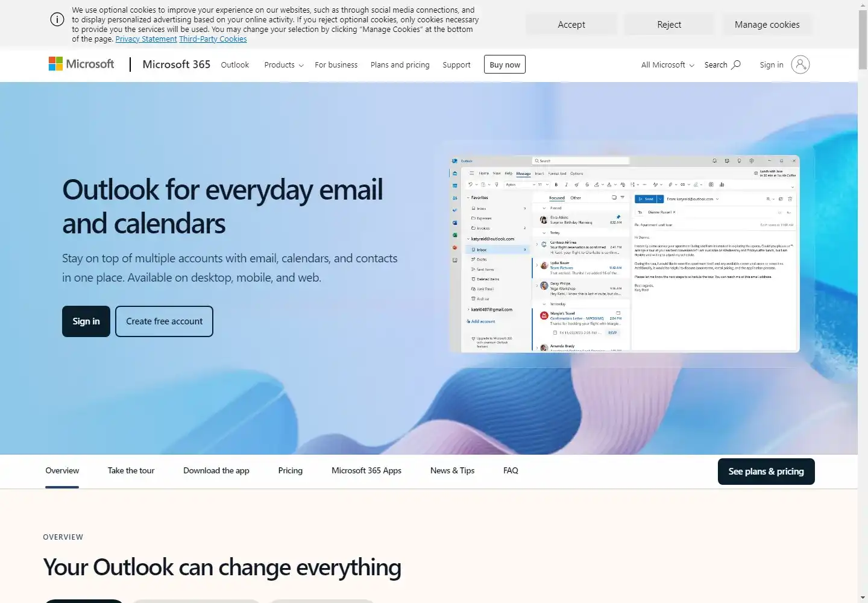
Task: Click Your Outlook can change everything heading
Action: pyautogui.click(x=222, y=567)
